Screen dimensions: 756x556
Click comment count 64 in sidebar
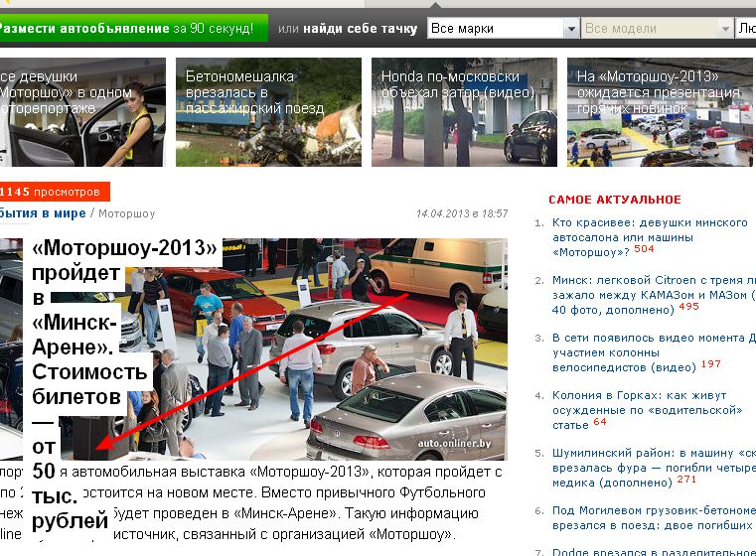click(600, 422)
